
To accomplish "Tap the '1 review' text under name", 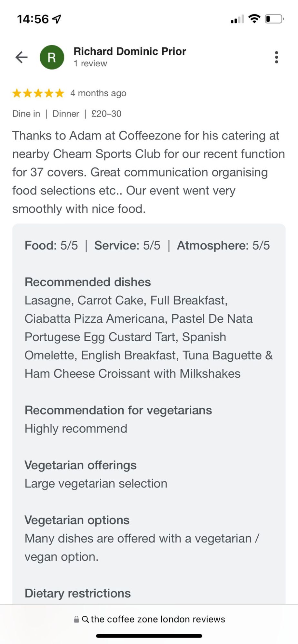I will (x=90, y=63).
